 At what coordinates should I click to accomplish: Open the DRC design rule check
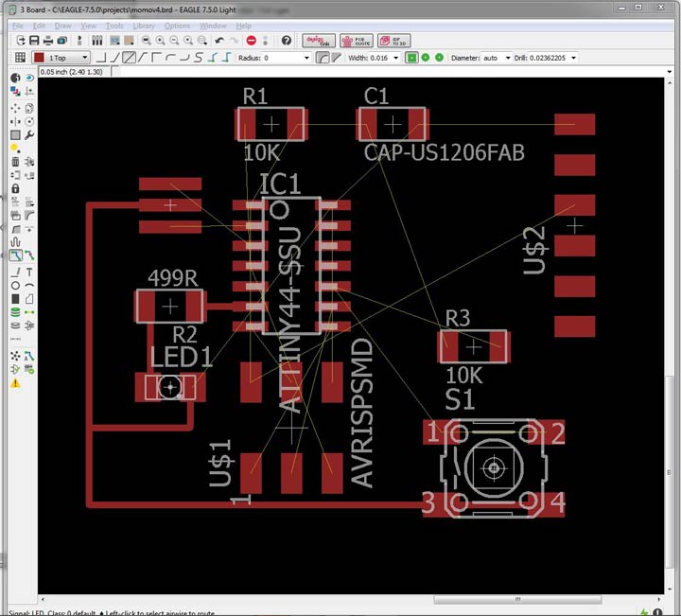(29, 370)
